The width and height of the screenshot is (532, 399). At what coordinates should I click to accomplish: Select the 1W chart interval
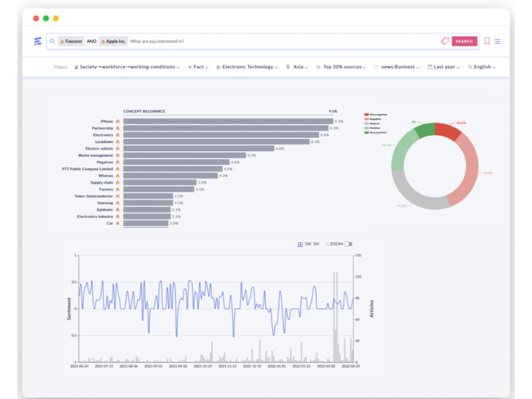pyautogui.click(x=308, y=244)
